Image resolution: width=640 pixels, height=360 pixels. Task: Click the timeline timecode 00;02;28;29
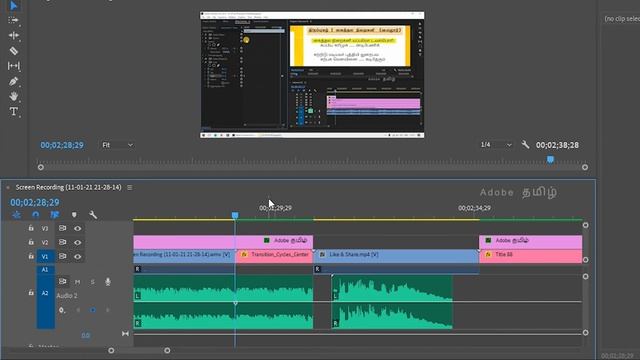[x=35, y=202]
